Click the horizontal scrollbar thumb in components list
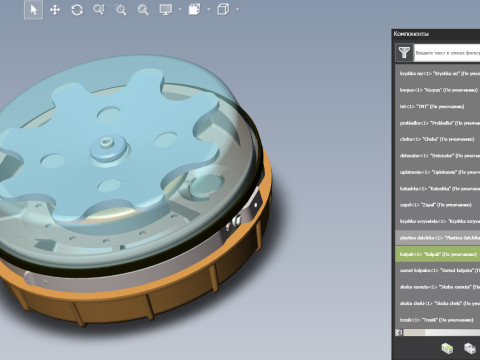Screen dimensions: 480x360 pyautogui.click(x=414, y=332)
